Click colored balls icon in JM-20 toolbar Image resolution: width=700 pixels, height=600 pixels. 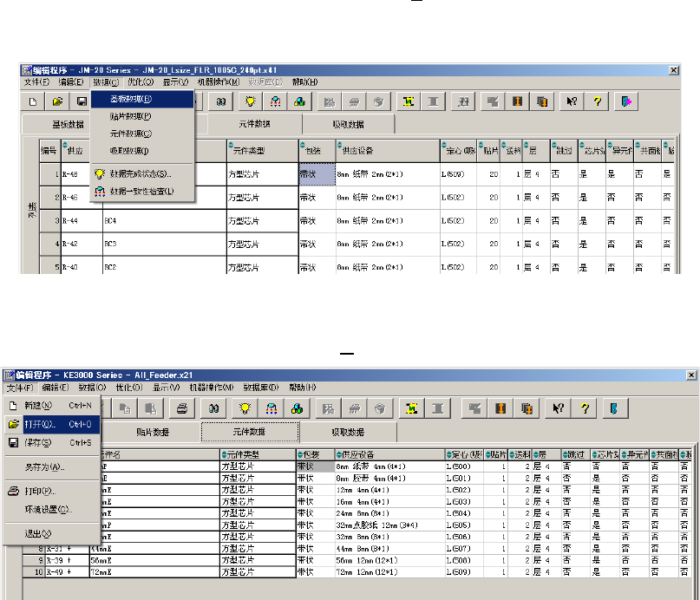coord(299,101)
